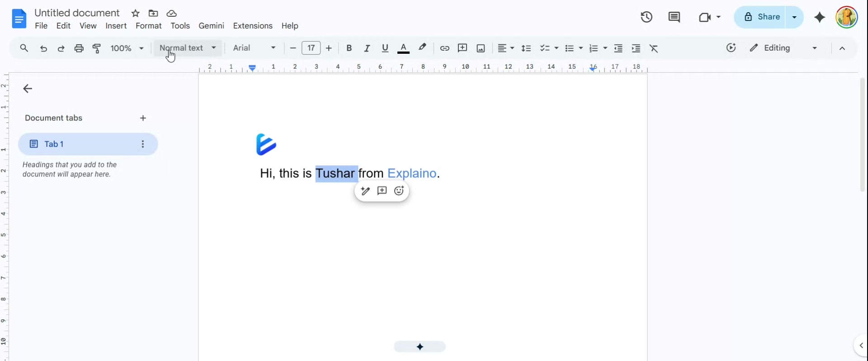
Task: Increase the indent
Action: point(636,48)
